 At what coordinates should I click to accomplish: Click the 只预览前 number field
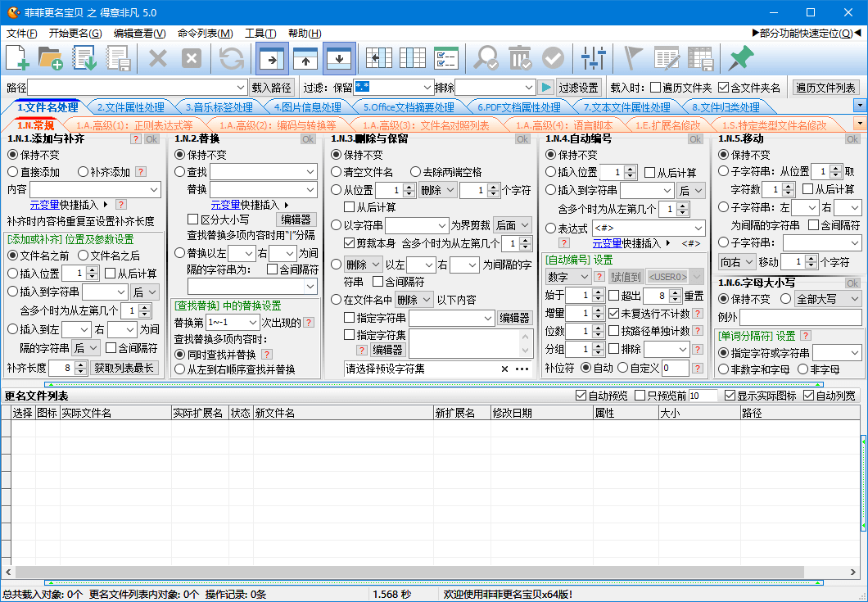point(703,396)
